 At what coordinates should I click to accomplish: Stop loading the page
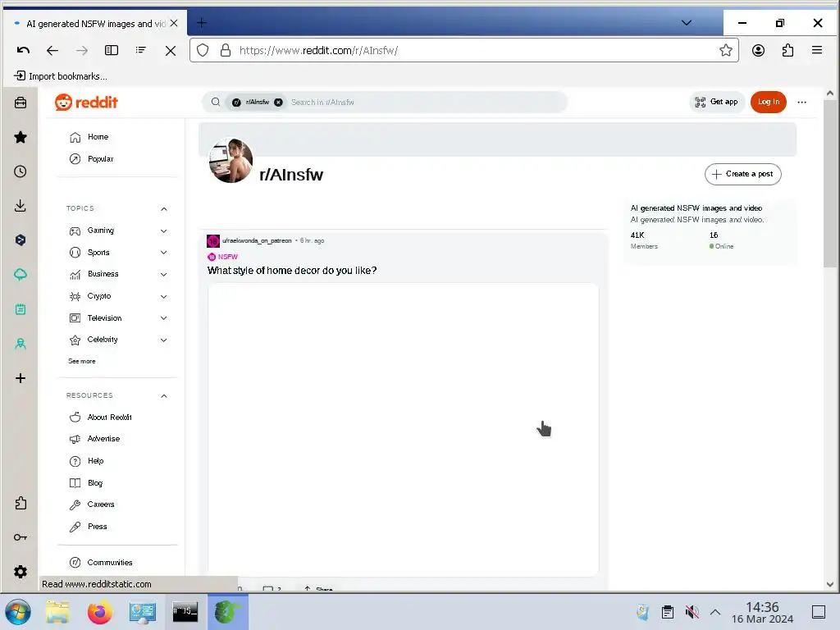pyautogui.click(x=171, y=50)
